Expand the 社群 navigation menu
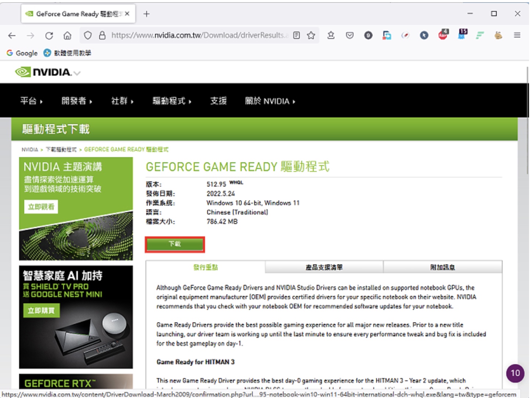Screen dimensions: 532x398 [x=122, y=101]
